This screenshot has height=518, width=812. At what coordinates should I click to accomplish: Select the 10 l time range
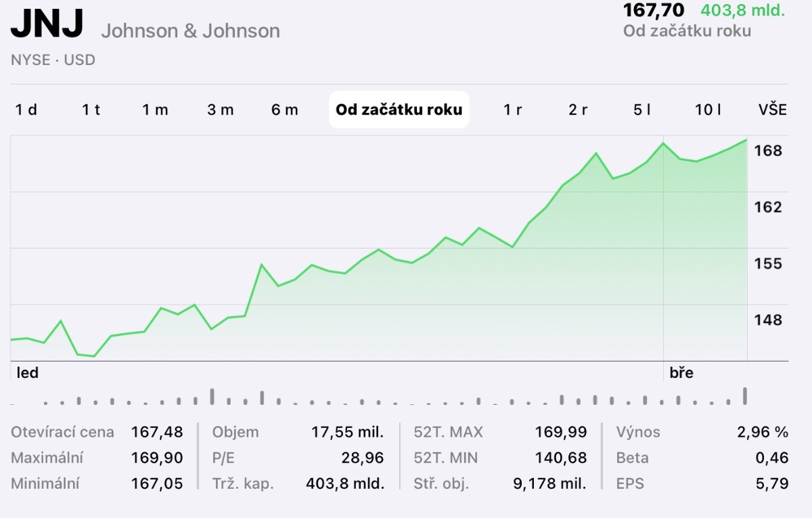(x=708, y=110)
